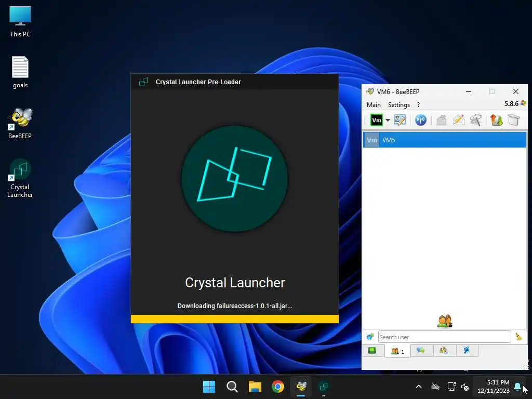Select the Crystal Launcher desktop shortcut

(20, 178)
